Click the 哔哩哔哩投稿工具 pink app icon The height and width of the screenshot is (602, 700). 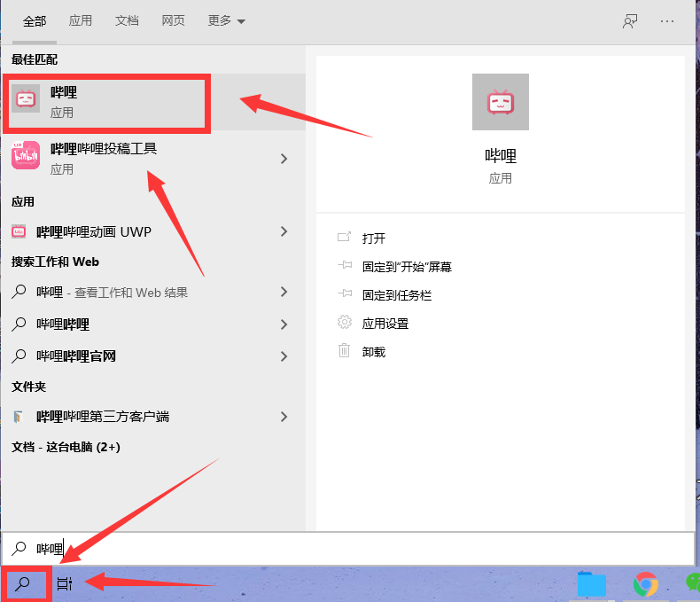tap(26, 155)
